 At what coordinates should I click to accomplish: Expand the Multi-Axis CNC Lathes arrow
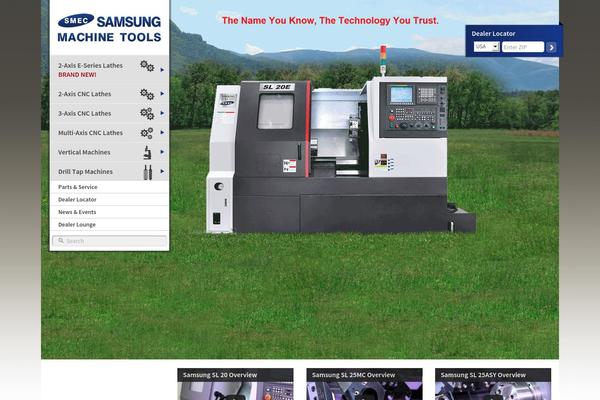[x=162, y=132]
